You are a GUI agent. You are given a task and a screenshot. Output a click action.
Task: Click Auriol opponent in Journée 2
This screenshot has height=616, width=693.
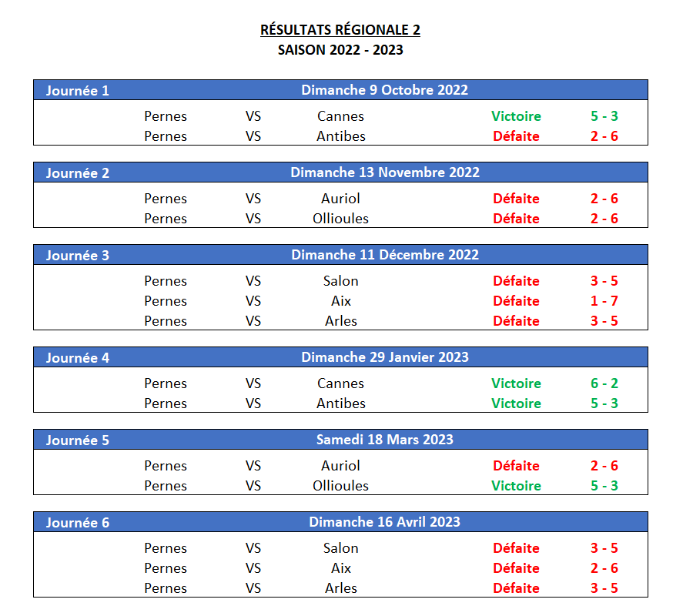[x=340, y=199]
